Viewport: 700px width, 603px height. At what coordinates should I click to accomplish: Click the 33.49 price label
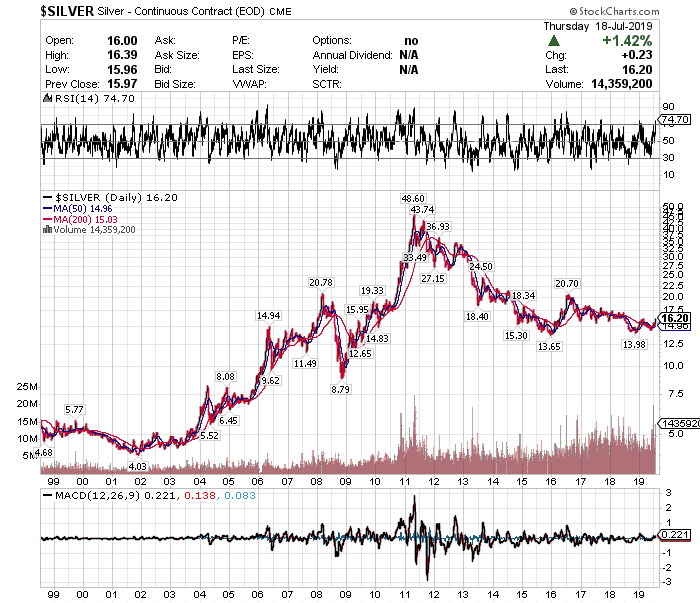click(415, 258)
